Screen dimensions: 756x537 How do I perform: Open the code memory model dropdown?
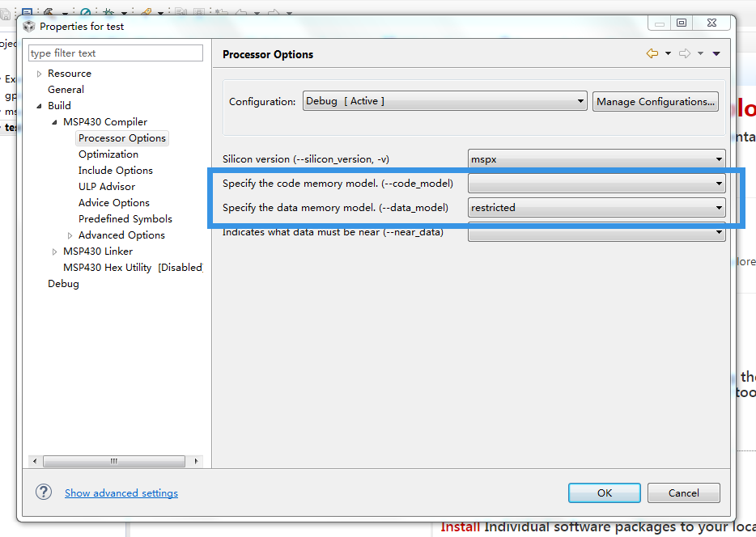tap(597, 183)
